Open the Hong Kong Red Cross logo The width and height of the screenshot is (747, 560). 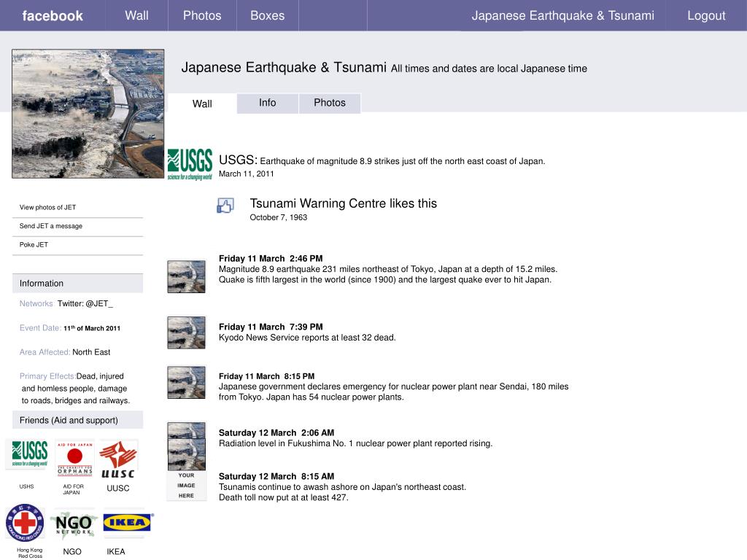tap(25, 523)
